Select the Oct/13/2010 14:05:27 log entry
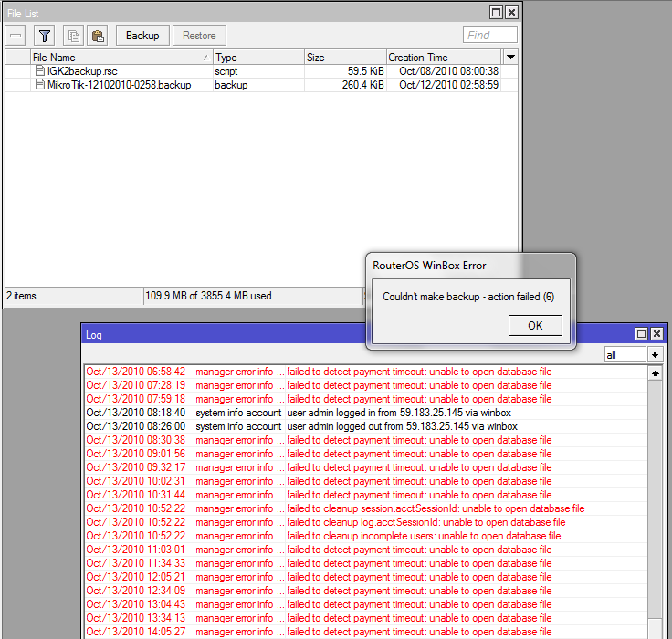The width and height of the screenshot is (672, 639). (x=365, y=632)
